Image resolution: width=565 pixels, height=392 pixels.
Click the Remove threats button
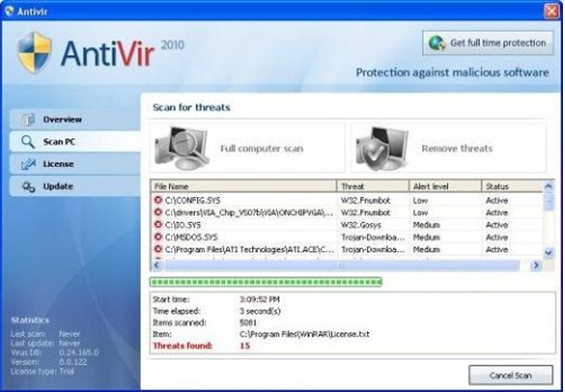point(448,148)
